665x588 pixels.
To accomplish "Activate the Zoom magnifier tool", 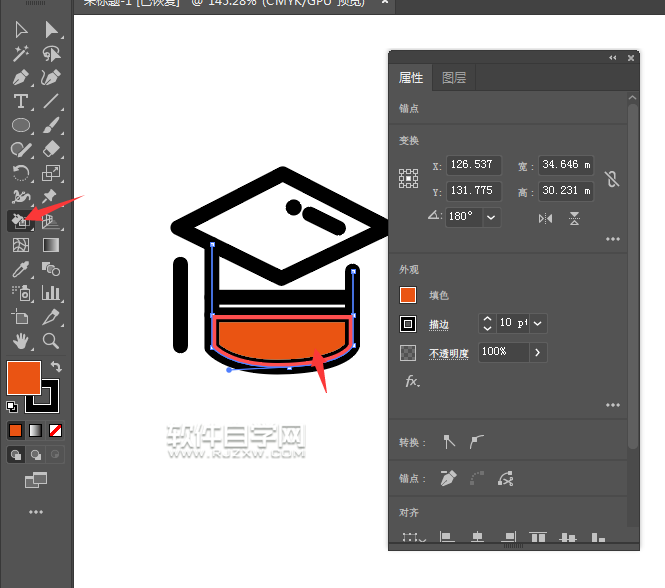I will click(x=51, y=341).
